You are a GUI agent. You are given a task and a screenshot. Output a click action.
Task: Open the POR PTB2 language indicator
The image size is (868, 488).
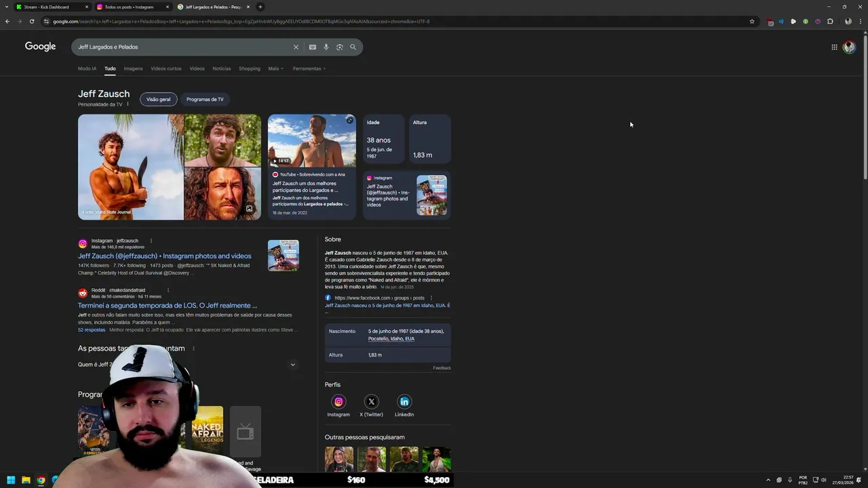coord(803,480)
